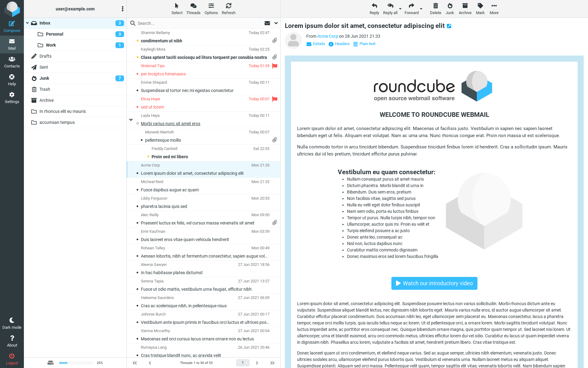Open the More options dropdown
This screenshot has width=588, height=368.
pos(494,8)
